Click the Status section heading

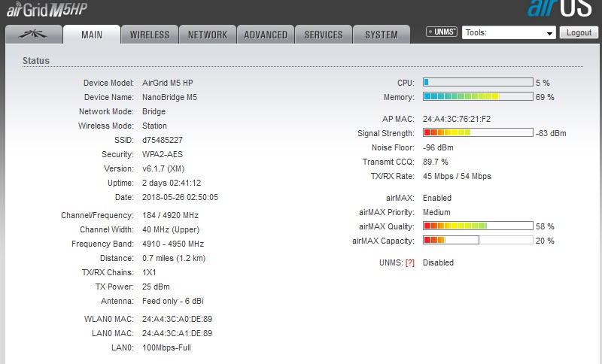[36, 61]
